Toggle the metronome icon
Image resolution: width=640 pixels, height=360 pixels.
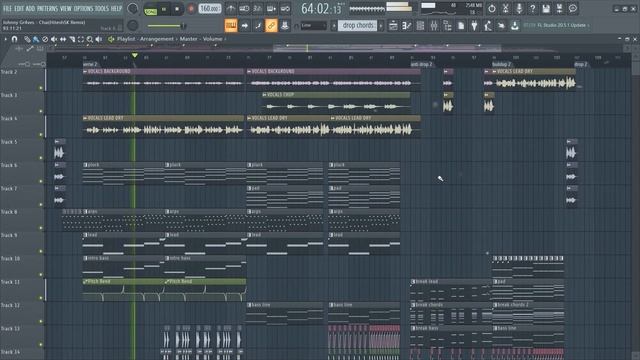point(231,8)
